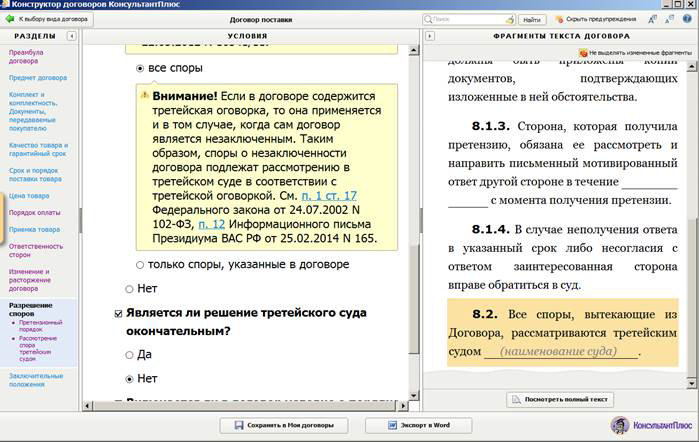Collapse the Разделы panel arrow
The width and height of the screenshot is (699, 442).
pyautogui.click(x=71, y=36)
